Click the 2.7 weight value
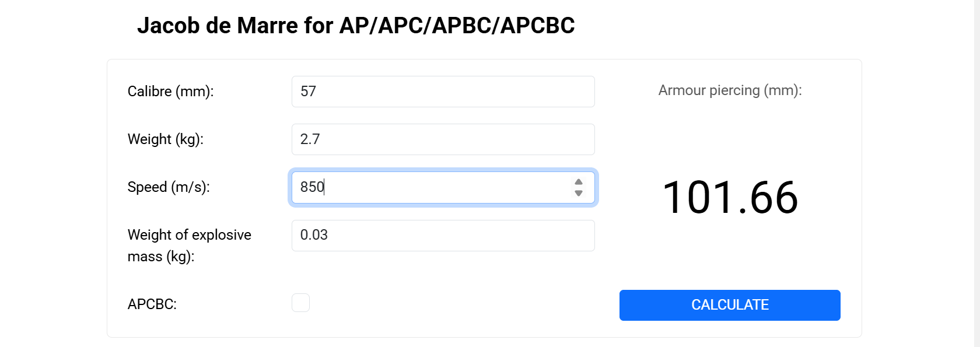The image size is (980, 347). click(310, 139)
